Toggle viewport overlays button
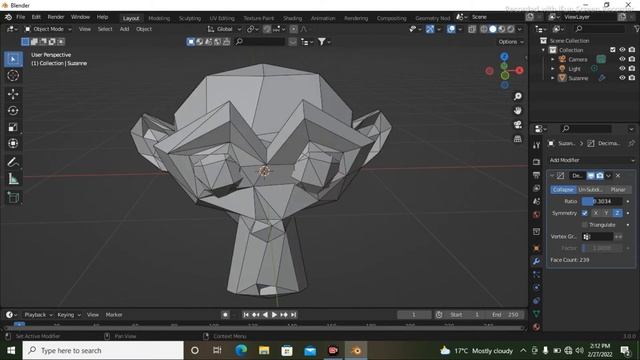The image size is (640, 360). pyautogui.click(x=451, y=29)
